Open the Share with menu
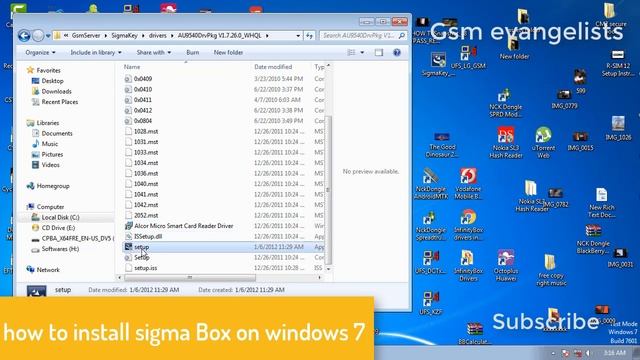 pyautogui.click(x=154, y=53)
